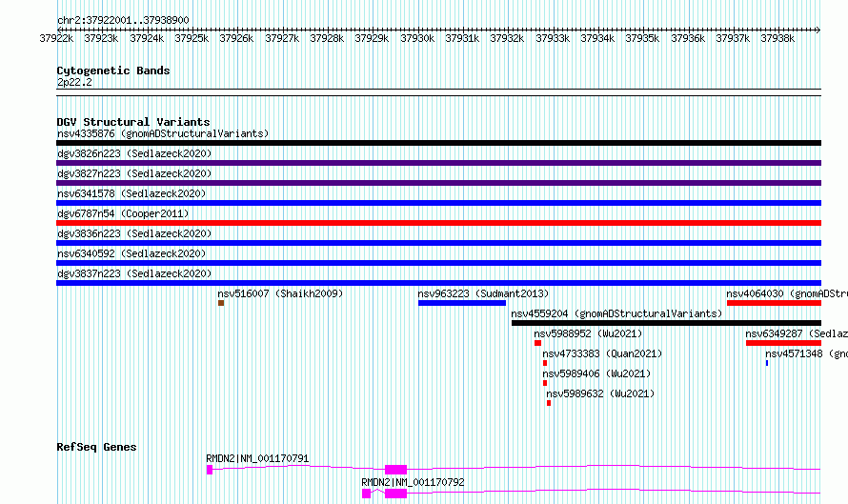Click the 37928k ruler tick label

[327, 38]
